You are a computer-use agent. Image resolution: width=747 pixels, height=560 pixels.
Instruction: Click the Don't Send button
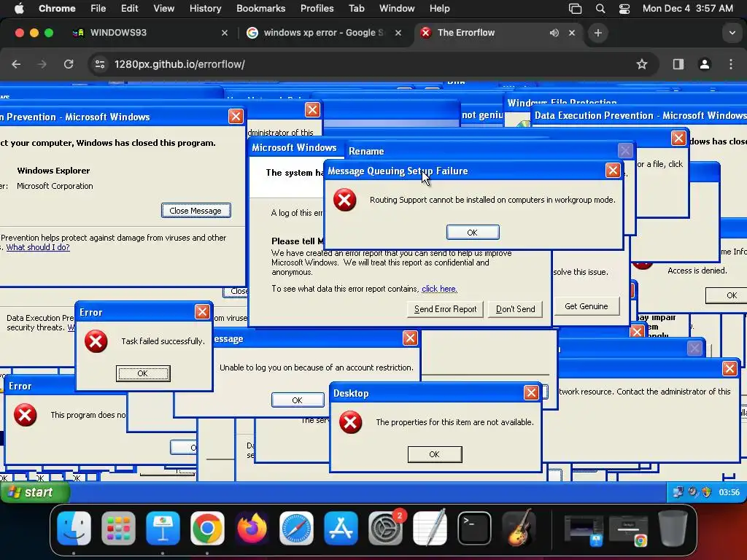tap(516, 309)
